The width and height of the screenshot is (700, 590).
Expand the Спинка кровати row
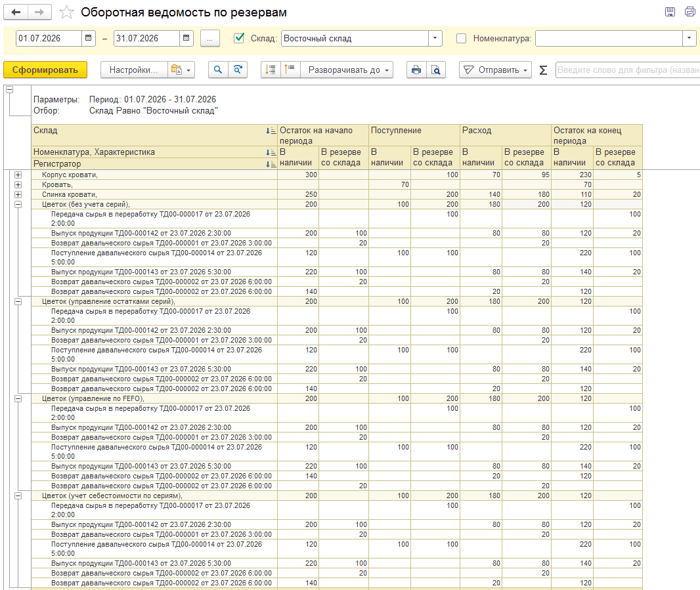tap(18, 194)
